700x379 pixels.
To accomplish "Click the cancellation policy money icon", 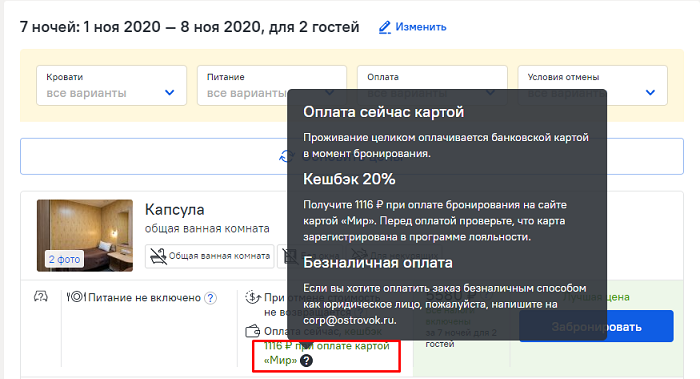I will coord(253,297).
